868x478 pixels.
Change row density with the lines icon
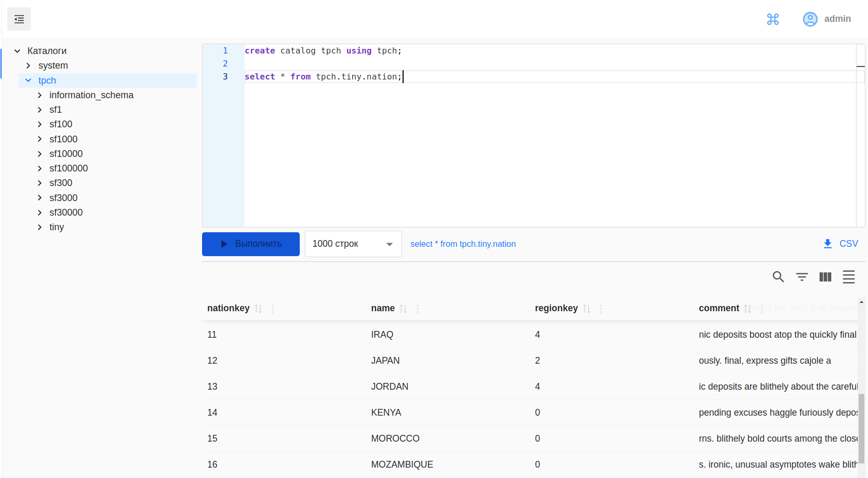[848, 277]
